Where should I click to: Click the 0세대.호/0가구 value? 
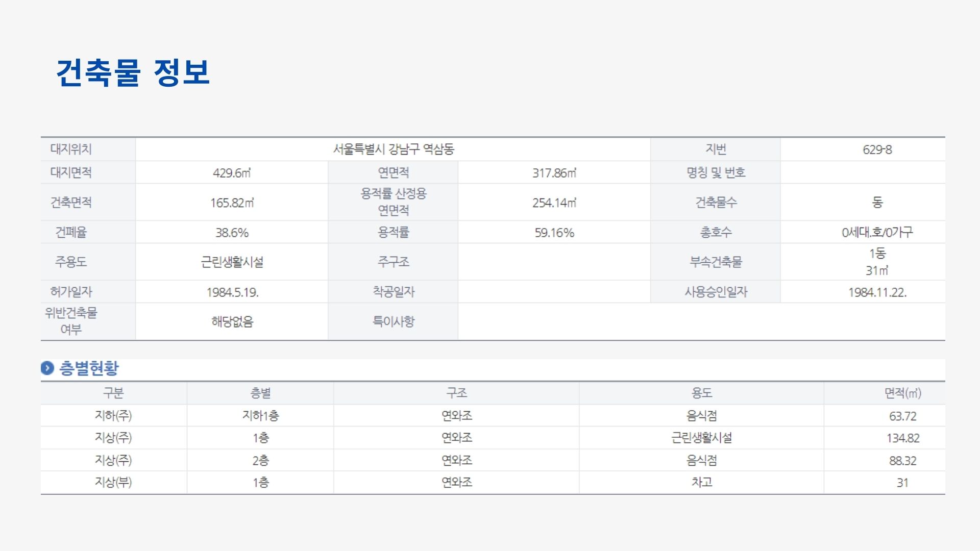(x=877, y=232)
